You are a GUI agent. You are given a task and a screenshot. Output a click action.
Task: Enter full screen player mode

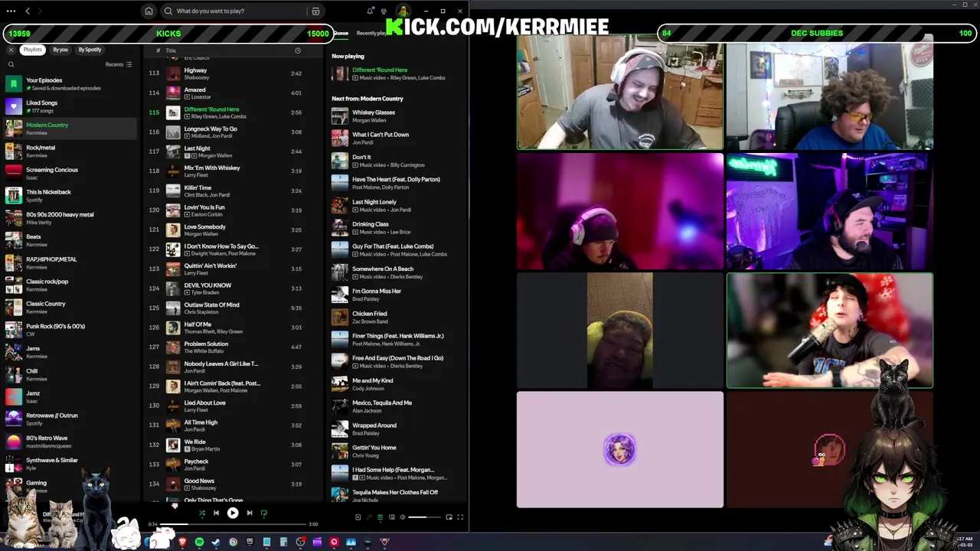[x=460, y=517]
